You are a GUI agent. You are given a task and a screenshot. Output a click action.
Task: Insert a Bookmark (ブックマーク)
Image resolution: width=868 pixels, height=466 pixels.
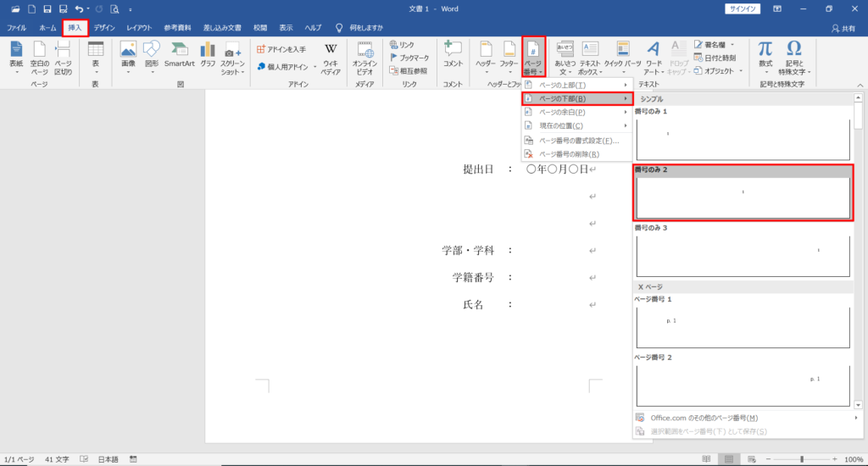tap(409, 58)
